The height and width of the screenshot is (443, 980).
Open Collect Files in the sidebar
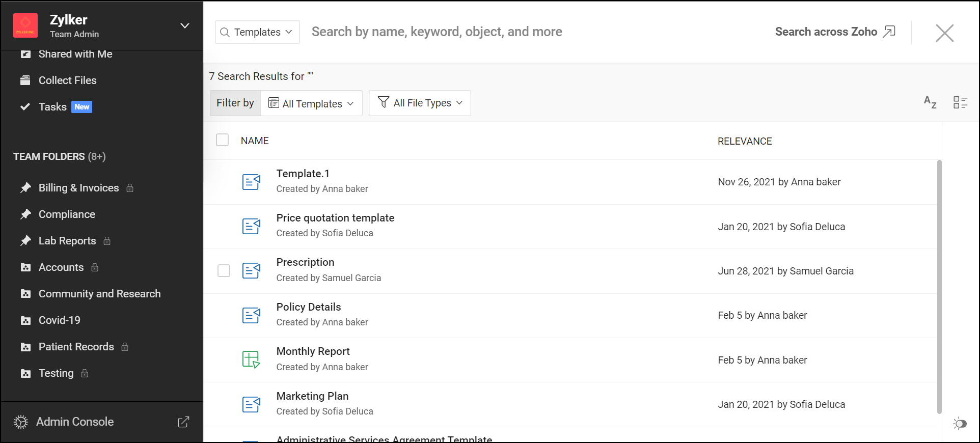pyautogui.click(x=67, y=80)
